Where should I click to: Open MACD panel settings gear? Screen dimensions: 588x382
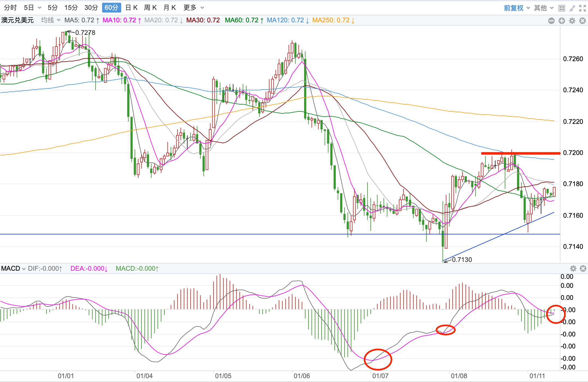[x=573, y=268]
